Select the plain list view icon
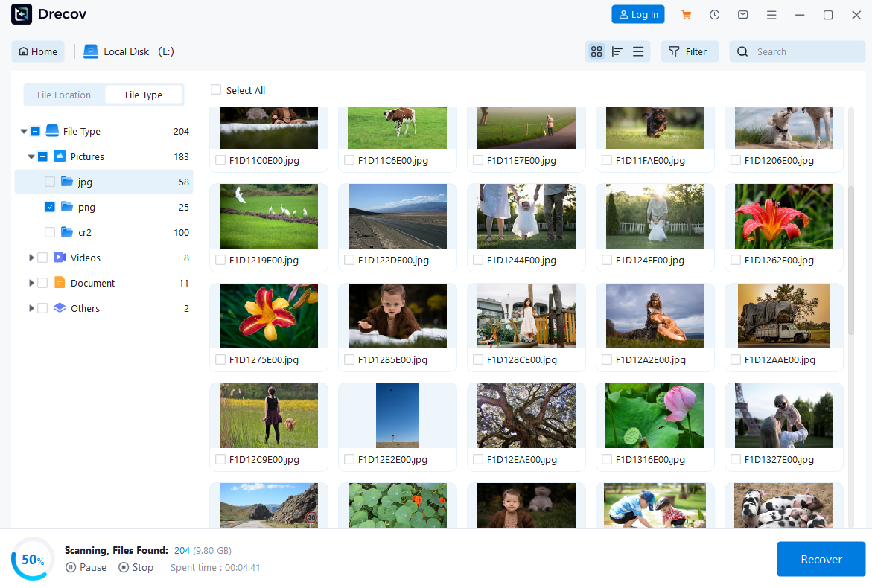The width and height of the screenshot is (872, 588). tap(638, 51)
